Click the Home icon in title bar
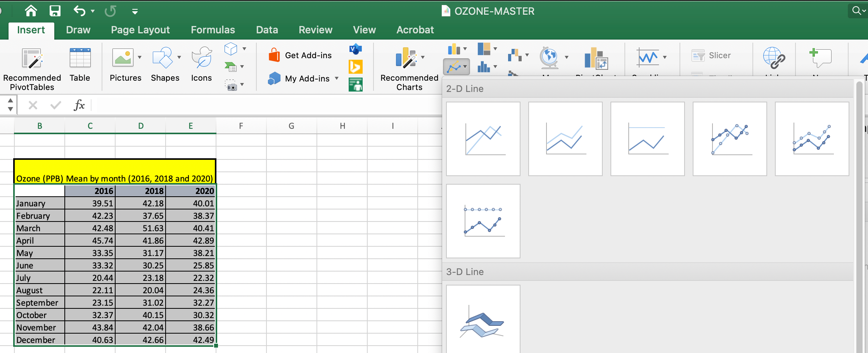The image size is (868, 353). pos(31,11)
